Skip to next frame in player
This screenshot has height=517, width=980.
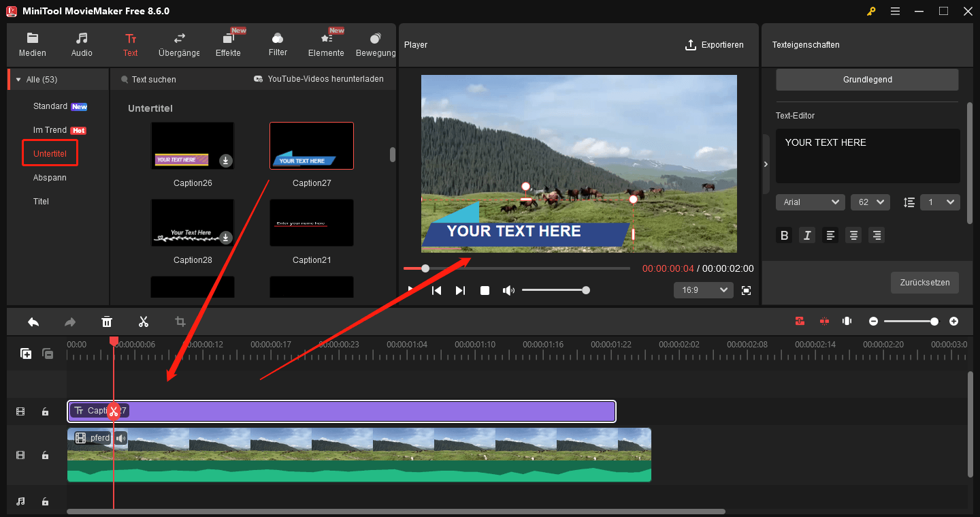pyautogui.click(x=460, y=291)
